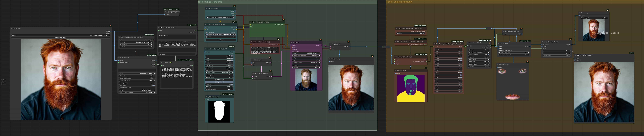The image size is (644, 136).
Task: Open the ckpt_name dropdown in Load Checkpoint
Action: click(x=220, y=17)
